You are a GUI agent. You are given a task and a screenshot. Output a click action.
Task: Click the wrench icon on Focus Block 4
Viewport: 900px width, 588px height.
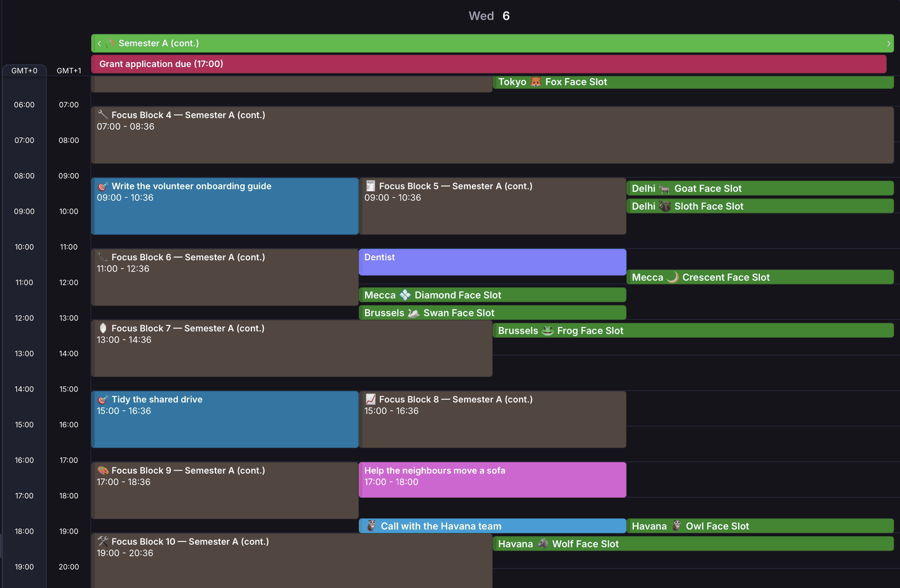102,115
